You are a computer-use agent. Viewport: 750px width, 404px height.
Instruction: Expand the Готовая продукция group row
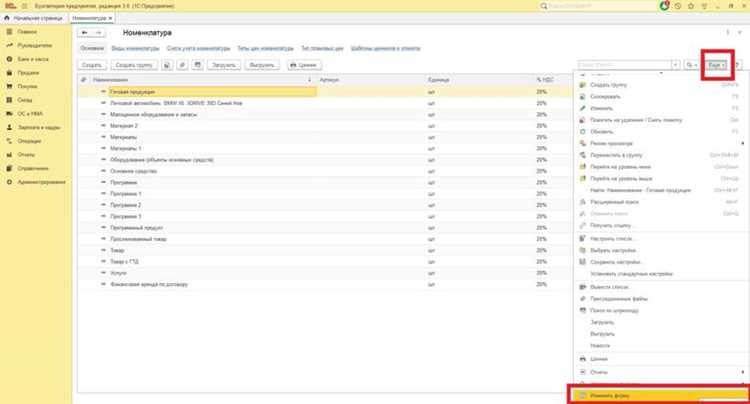[x=103, y=91]
